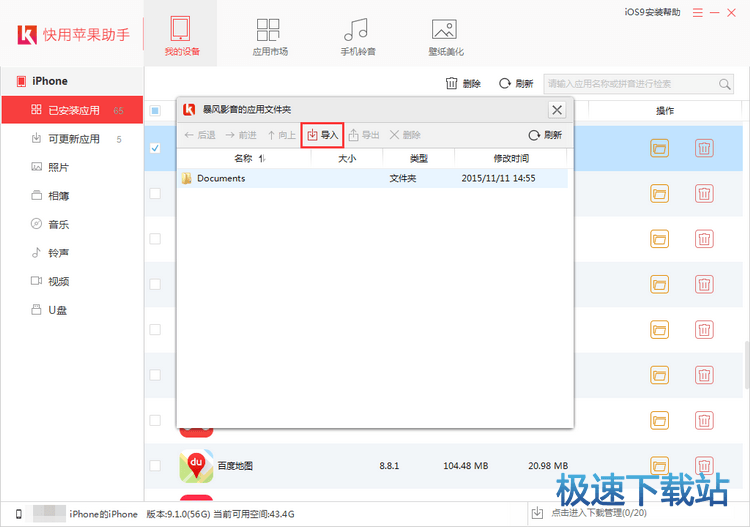Sort by 类型 column header

tap(419, 158)
